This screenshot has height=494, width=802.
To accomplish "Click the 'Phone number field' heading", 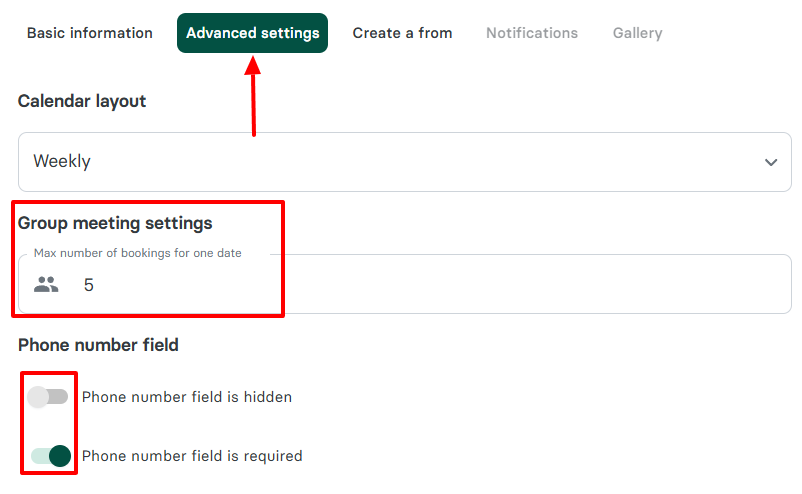I will pos(98,345).
